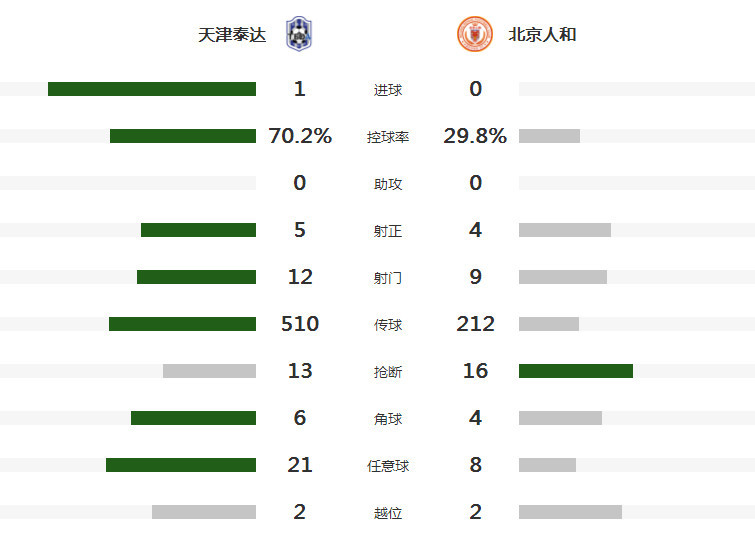This screenshot has width=755, height=543.
Task: Select the 射门 shots label
Action: tap(388, 278)
